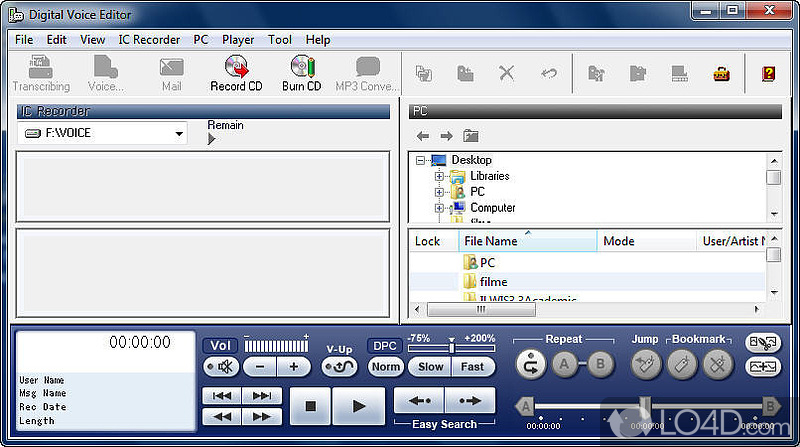Viewport: 800px width, 447px height.
Task: Toggle the V-Up function
Action: (x=339, y=366)
